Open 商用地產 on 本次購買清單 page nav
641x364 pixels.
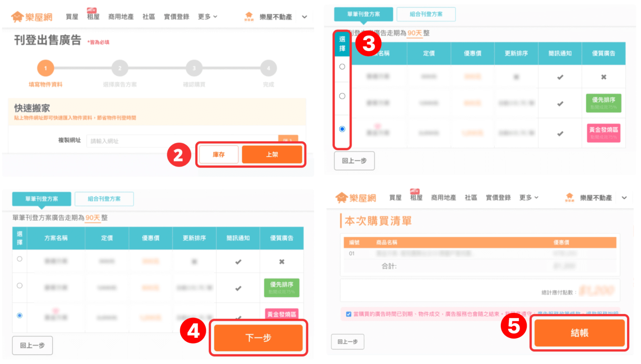pos(443,198)
